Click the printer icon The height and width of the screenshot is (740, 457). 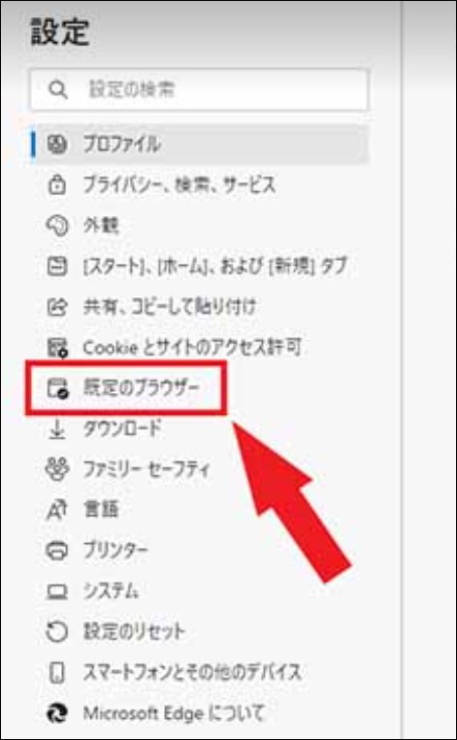[57, 550]
